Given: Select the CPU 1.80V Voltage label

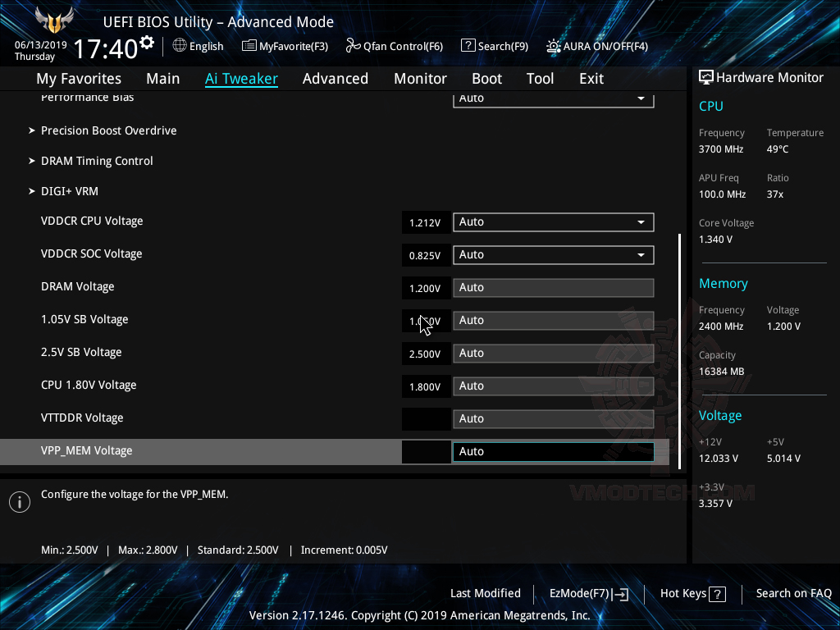Looking at the screenshot, I should tap(89, 386).
